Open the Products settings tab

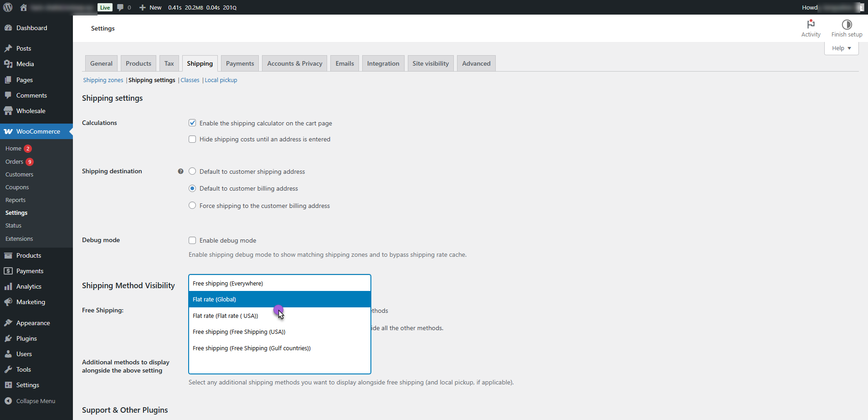tap(139, 63)
